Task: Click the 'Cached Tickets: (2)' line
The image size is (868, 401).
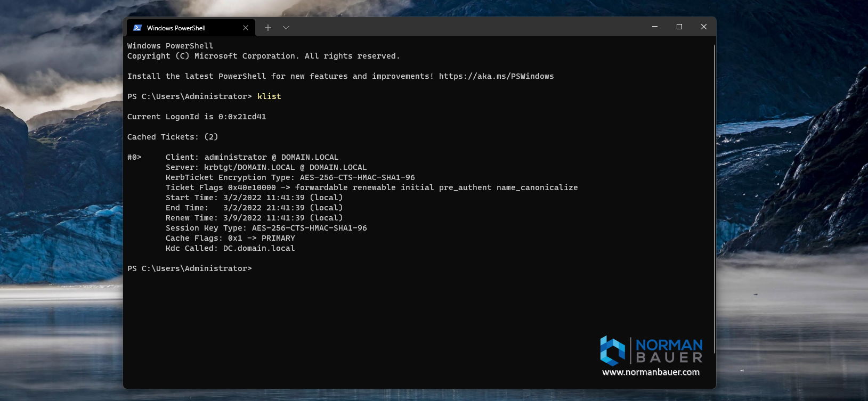Action: point(173,137)
